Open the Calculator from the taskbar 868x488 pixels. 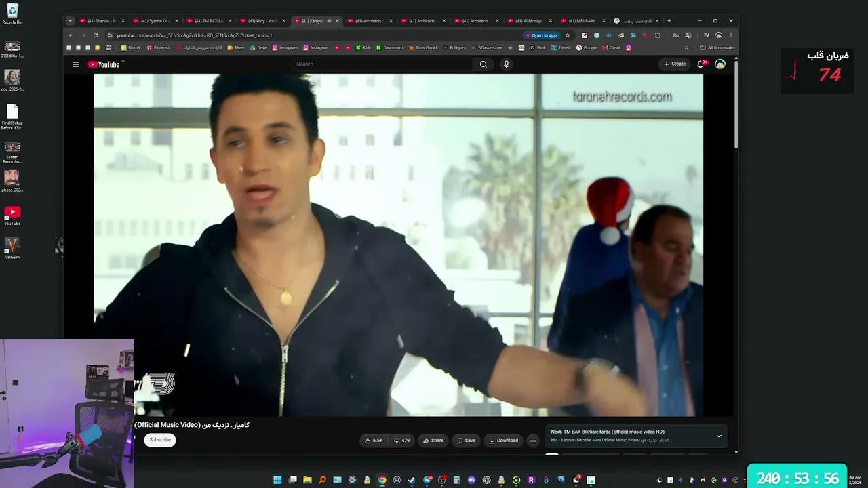[456, 480]
